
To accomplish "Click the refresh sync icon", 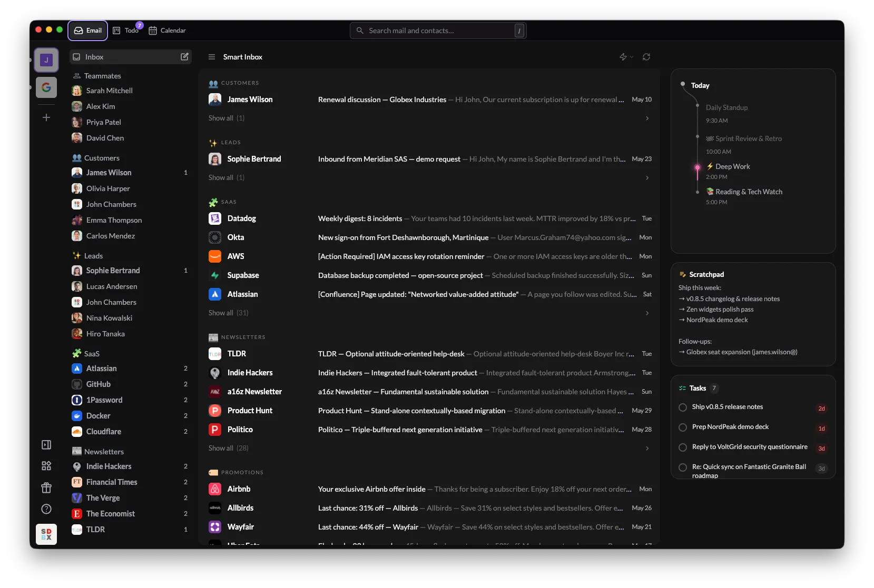I will tap(646, 57).
